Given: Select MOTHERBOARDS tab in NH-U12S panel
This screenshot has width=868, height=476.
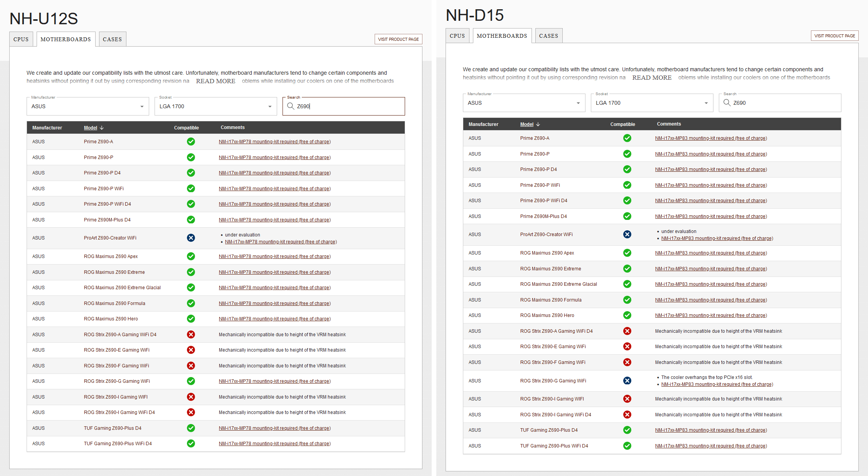Looking at the screenshot, I should click(x=66, y=39).
